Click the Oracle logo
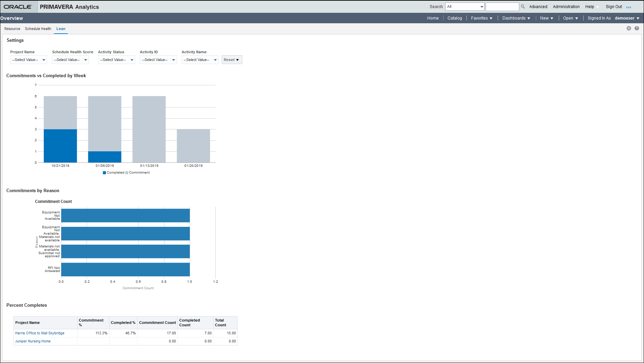The height and width of the screenshot is (363, 644). pyautogui.click(x=19, y=6)
